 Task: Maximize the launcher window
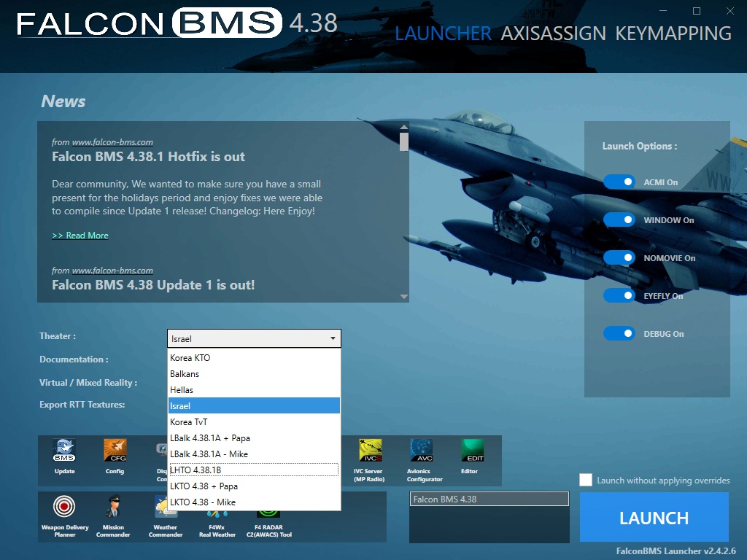[x=697, y=11]
